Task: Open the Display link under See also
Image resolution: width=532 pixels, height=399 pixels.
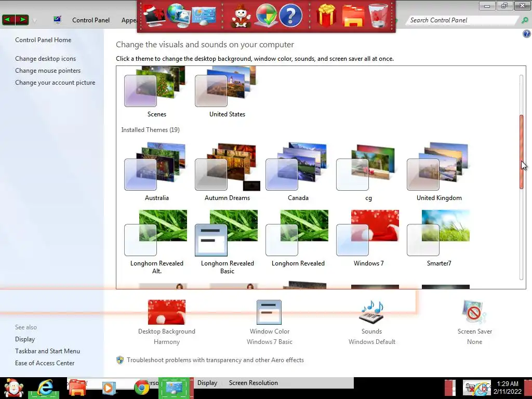Action: [x=25, y=339]
